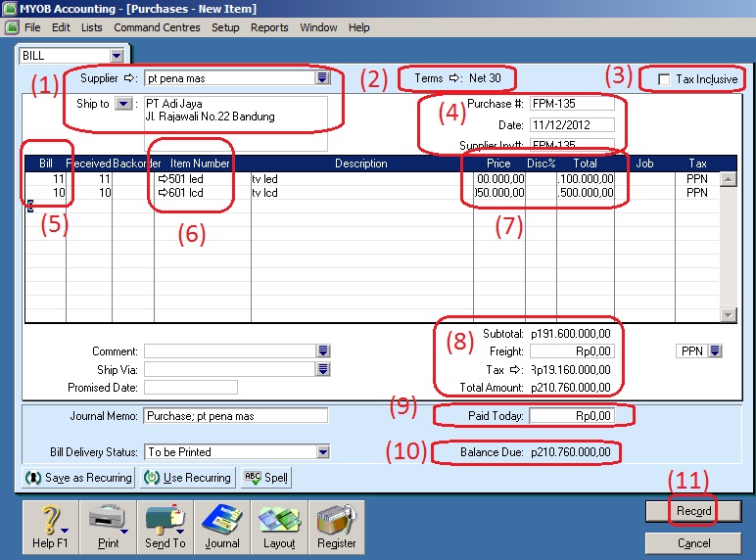The width and height of the screenshot is (756, 560).
Task: Click Bill quantity 11 in first row
Action: tap(45, 179)
